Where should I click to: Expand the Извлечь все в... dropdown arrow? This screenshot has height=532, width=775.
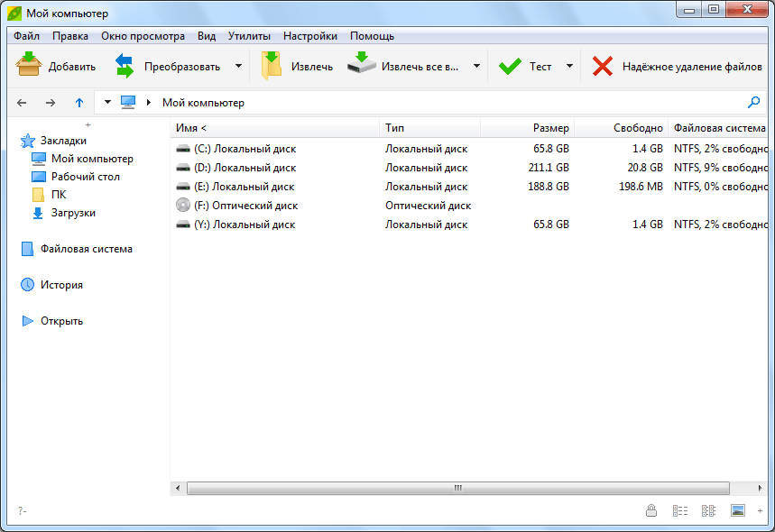point(476,66)
